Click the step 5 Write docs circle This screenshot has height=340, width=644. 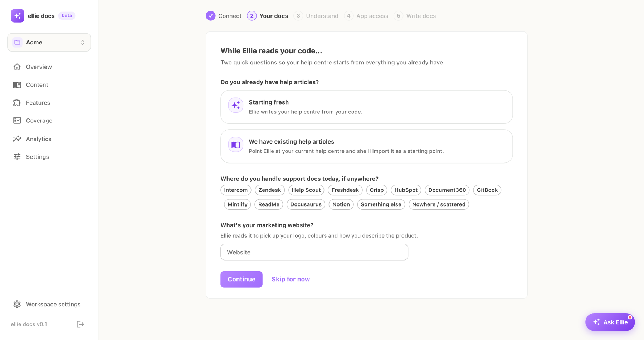pyautogui.click(x=398, y=16)
